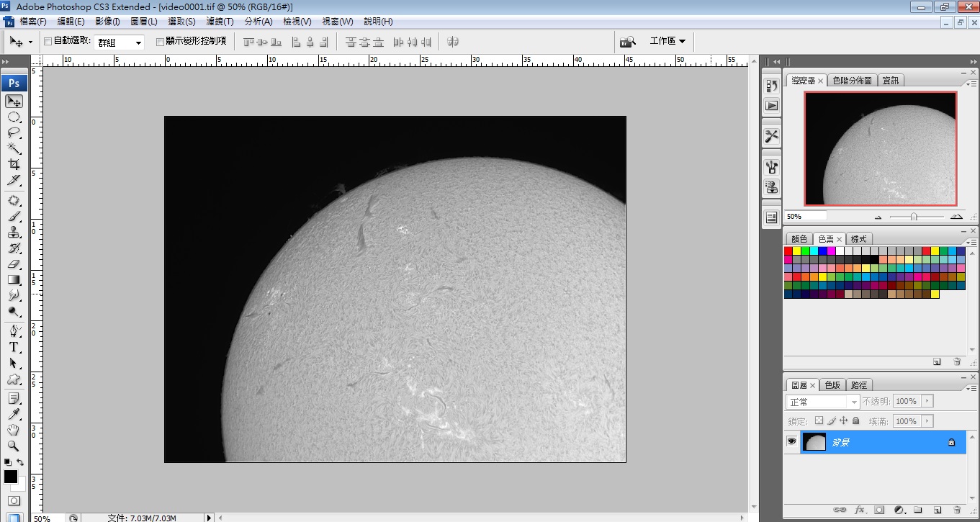The height and width of the screenshot is (522, 980).
Task: Switch to the 路徑 tab
Action: [x=858, y=385]
